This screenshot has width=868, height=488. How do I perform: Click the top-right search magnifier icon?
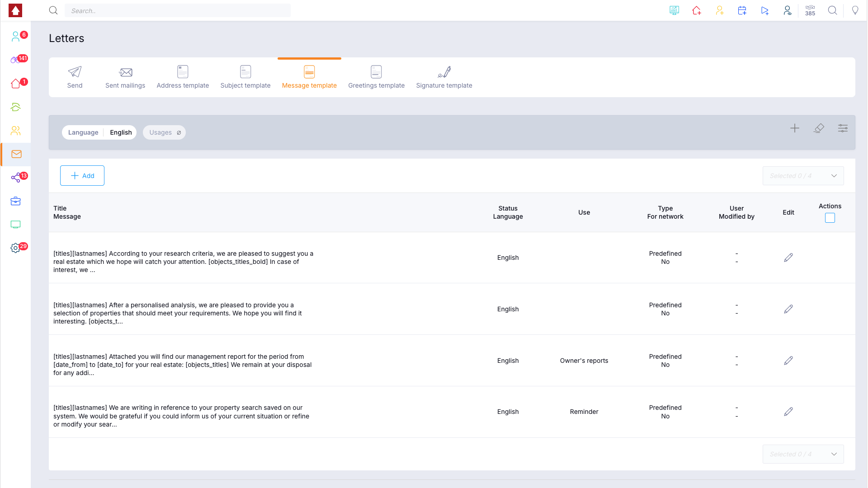832,10
